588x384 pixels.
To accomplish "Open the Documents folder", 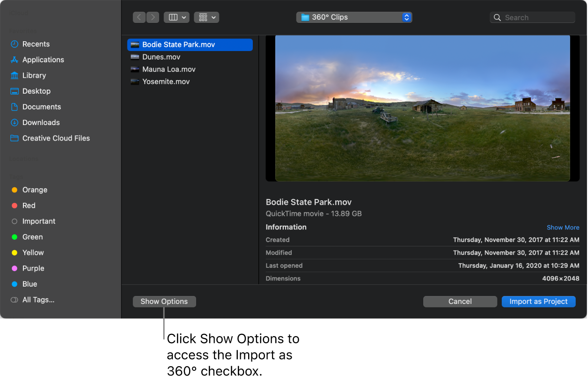I will coord(42,106).
